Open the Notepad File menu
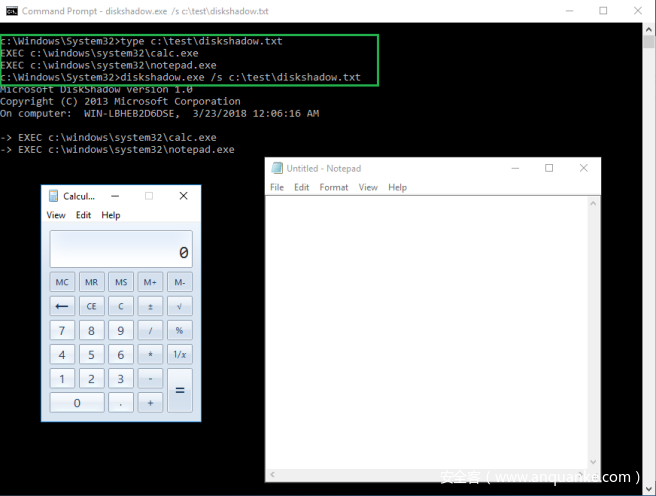Screen dimensions: 656x496 pos(277,187)
